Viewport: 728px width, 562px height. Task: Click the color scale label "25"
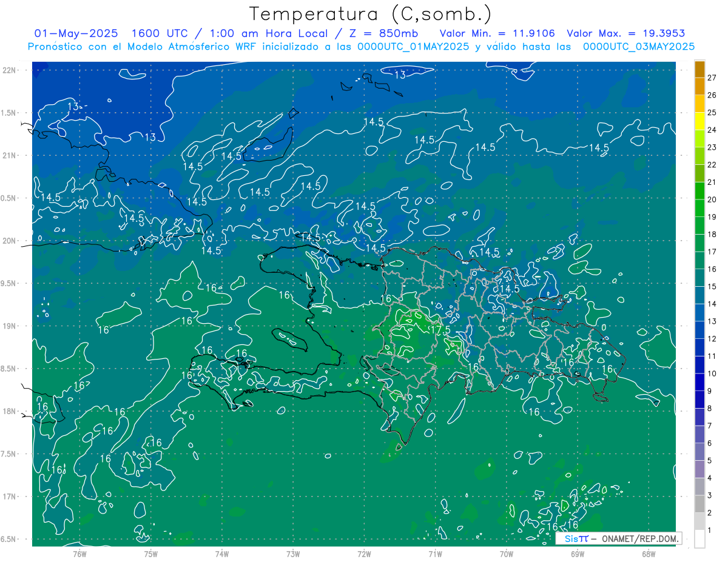pyautogui.click(x=712, y=112)
